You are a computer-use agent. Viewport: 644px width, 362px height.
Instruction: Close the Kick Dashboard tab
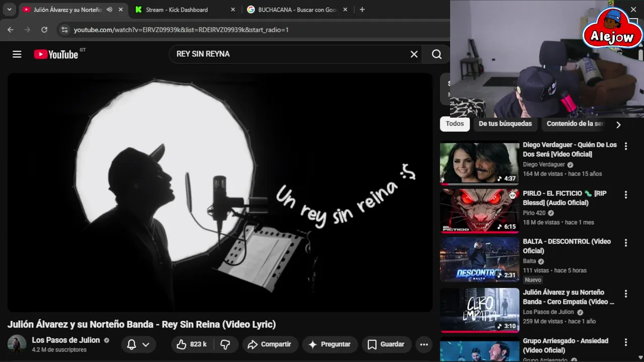click(232, 10)
